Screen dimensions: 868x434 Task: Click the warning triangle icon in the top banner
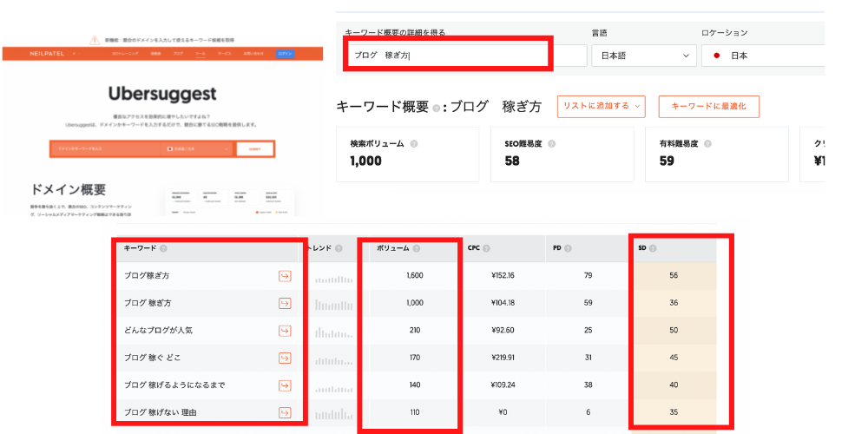(95, 40)
